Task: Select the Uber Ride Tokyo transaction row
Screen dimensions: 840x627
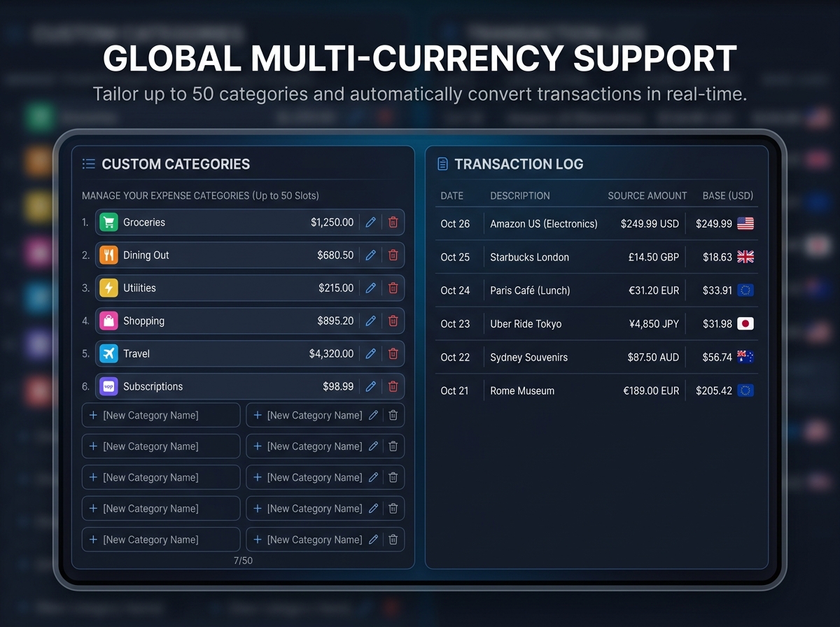Action: pyautogui.click(x=526, y=324)
